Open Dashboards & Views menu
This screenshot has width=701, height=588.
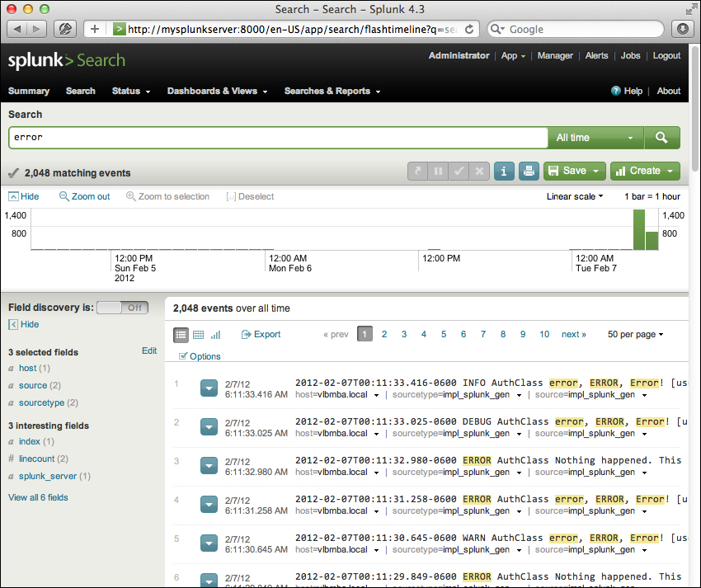pyautogui.click(x=217, y=91)
